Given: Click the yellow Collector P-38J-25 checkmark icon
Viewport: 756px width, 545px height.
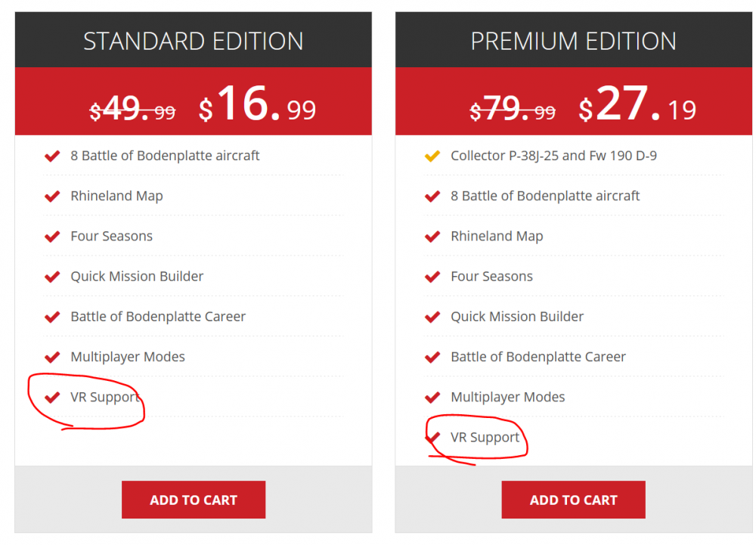Looking at the screenshot, I should [432, 156].
